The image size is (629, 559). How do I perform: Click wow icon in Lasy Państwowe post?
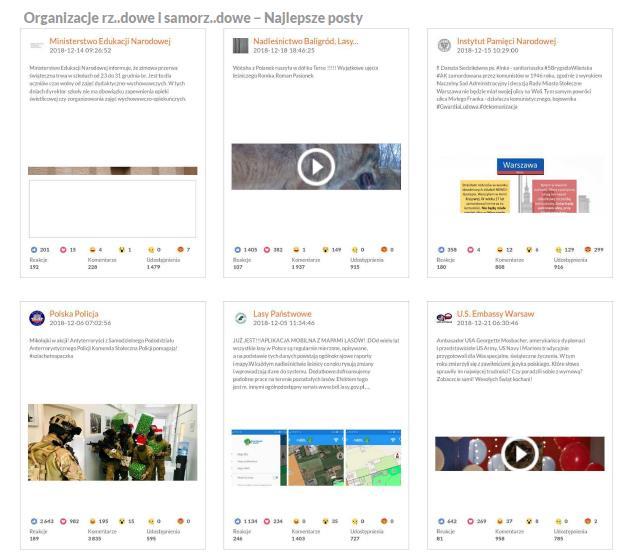point(325,521)
